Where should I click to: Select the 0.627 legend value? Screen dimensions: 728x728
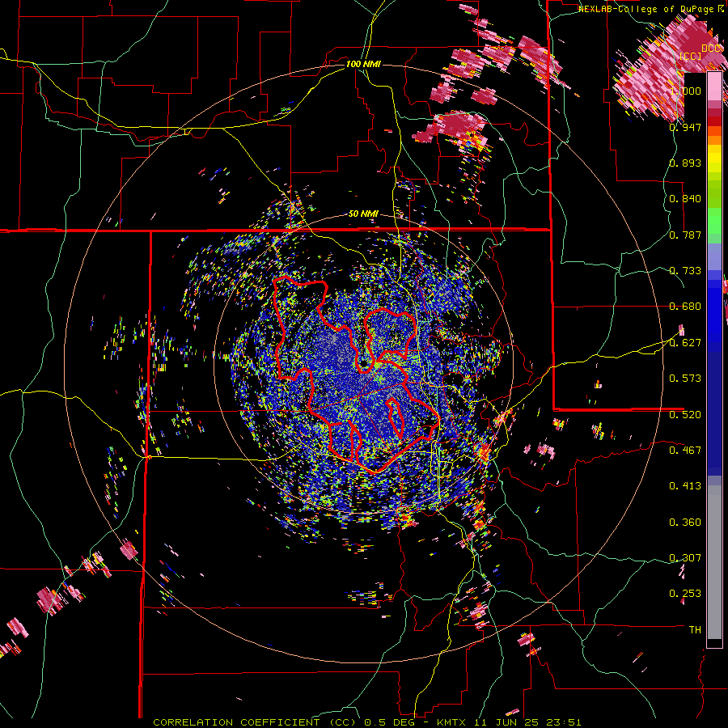point(685,343)
